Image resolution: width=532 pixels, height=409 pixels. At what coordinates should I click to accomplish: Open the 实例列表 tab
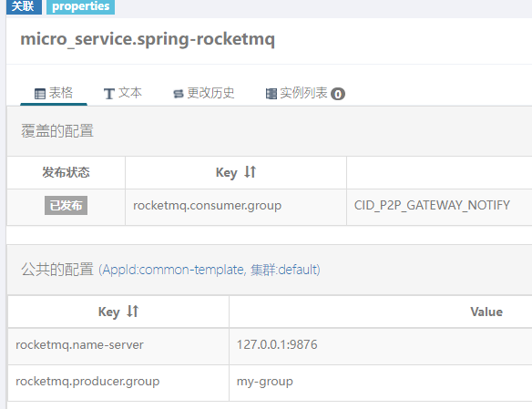305,93
